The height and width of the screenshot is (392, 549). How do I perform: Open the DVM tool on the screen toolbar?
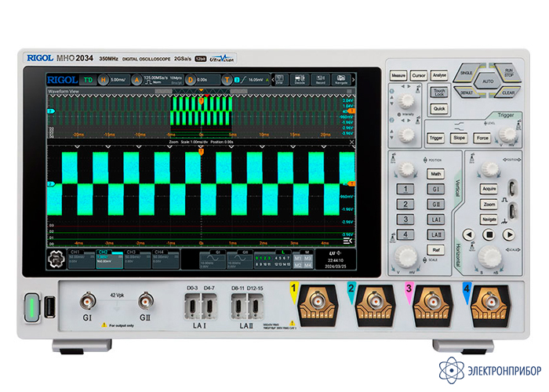[279, 79]
